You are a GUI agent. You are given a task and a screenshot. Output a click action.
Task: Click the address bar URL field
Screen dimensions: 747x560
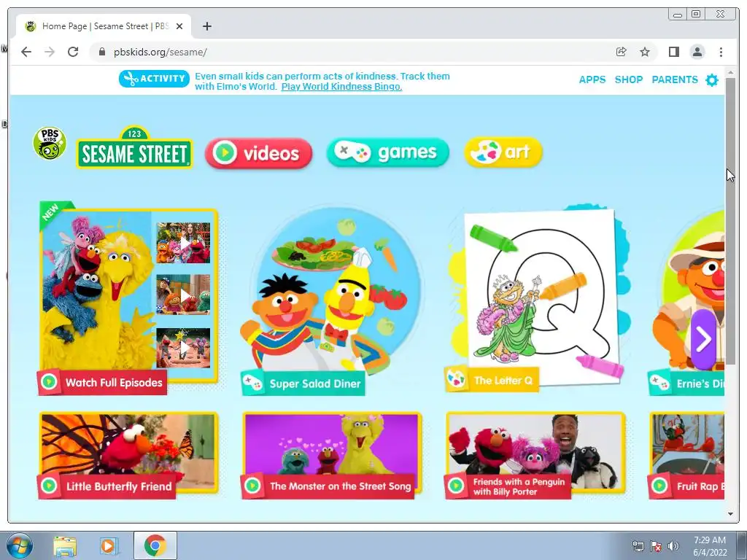352,52
